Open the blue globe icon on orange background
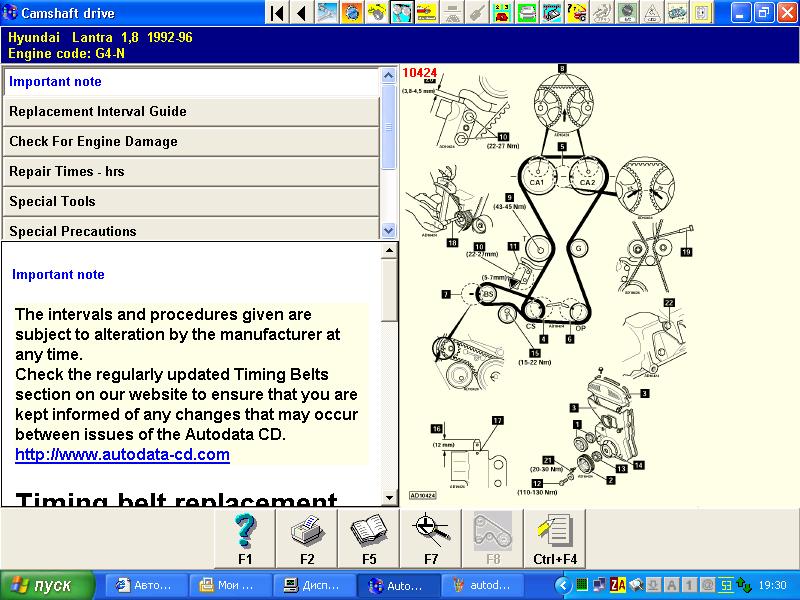The width and height of the screenshot is (800, 600). (352, 12)
